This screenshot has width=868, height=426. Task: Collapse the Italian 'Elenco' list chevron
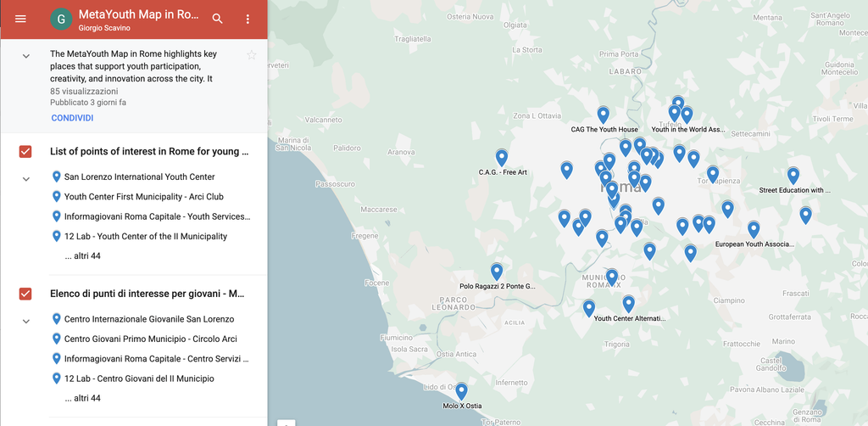tap(26, 322)
